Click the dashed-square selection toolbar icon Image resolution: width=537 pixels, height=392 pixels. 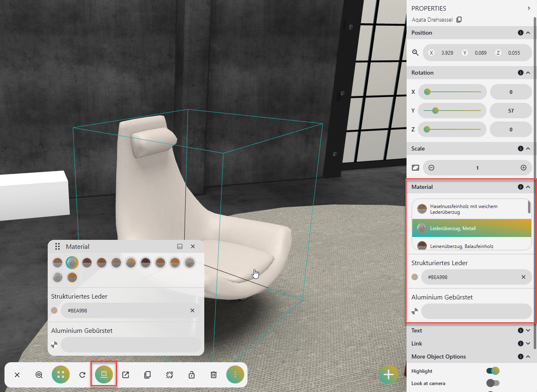coord(170,375)
